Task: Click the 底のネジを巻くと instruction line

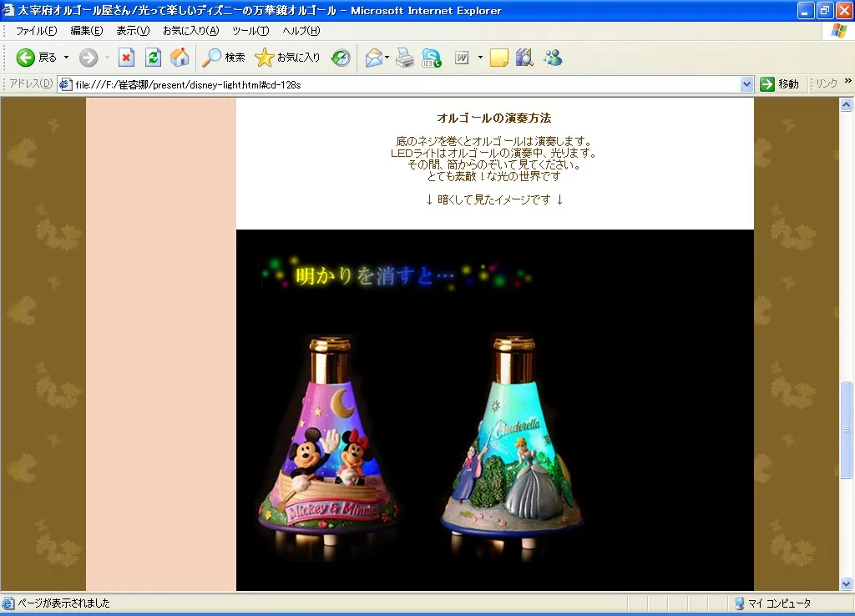Action: click(494, 141)
